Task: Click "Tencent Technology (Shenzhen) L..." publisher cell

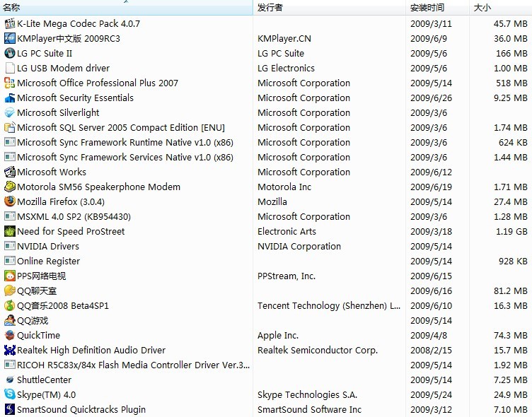Action: point(329,306)
